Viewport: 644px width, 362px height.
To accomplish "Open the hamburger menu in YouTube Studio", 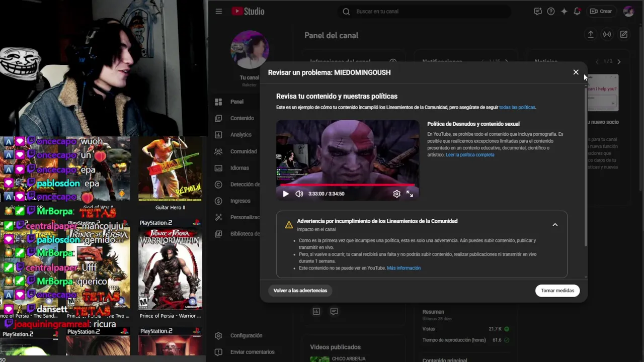I will tap(218, 11).
